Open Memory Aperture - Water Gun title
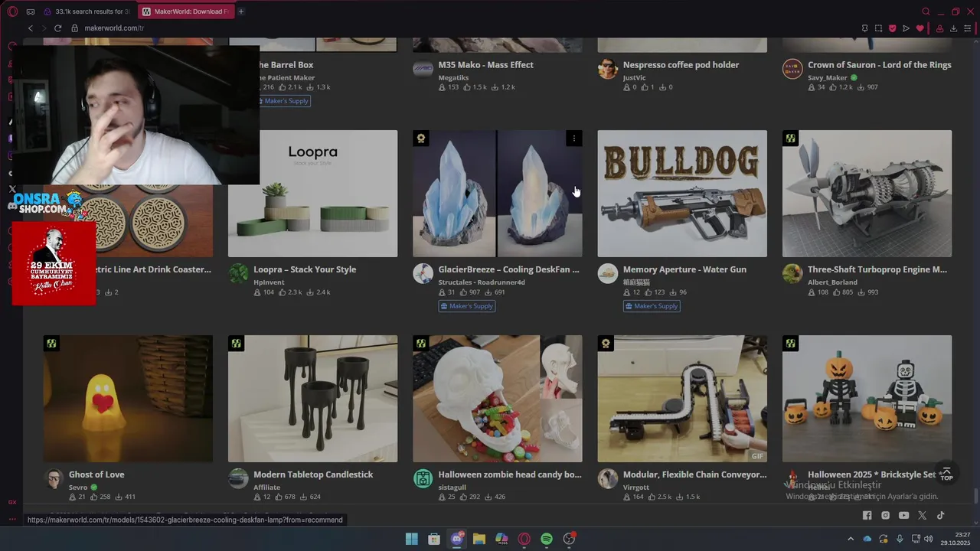980x551 pixels. (684, 269)
